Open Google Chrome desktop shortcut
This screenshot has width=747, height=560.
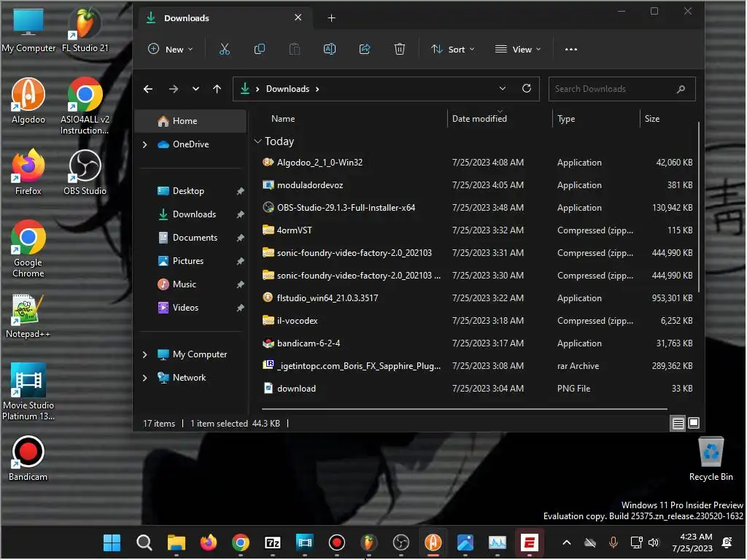(x=28, y=249)
